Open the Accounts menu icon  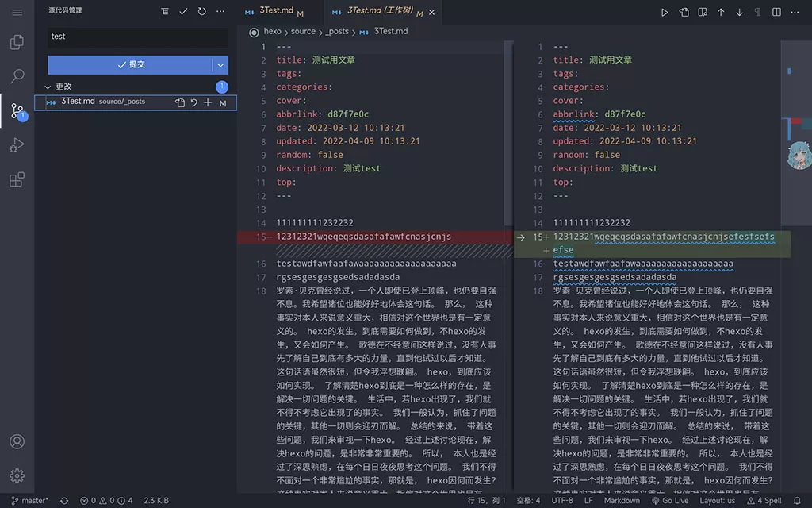[17, 441]
